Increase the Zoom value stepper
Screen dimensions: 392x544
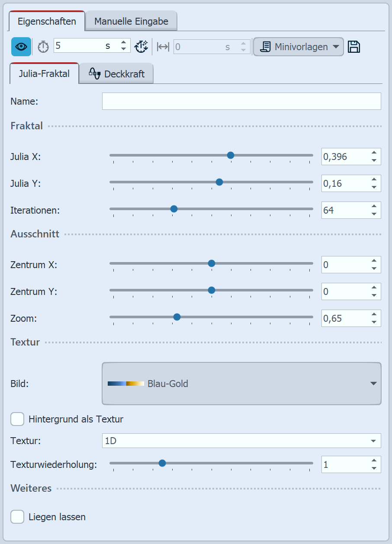click(x=374, y=315)
